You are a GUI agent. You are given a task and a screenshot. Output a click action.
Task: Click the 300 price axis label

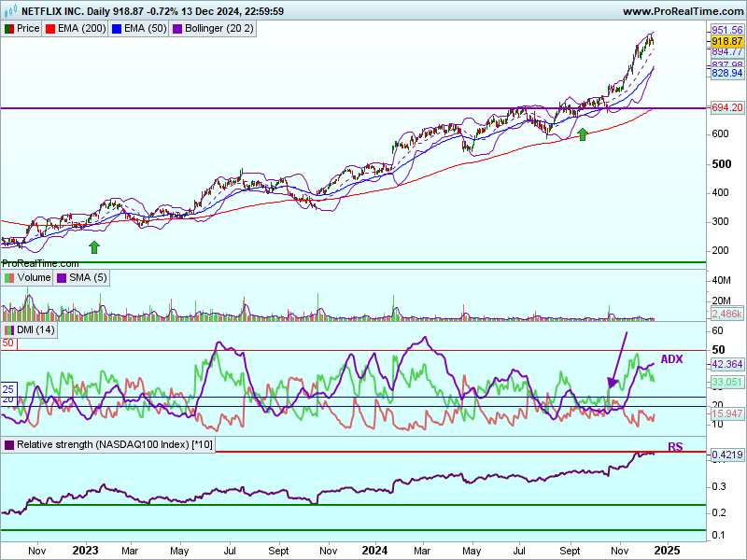[720, 221]
